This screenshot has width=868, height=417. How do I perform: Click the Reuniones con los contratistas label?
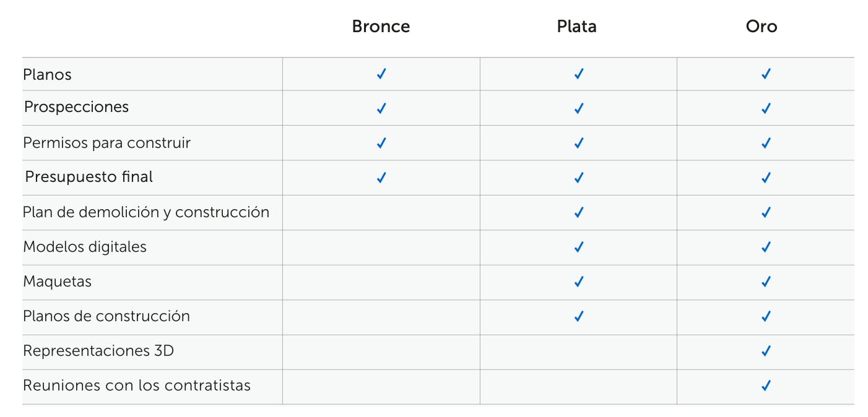coord(137,385)
